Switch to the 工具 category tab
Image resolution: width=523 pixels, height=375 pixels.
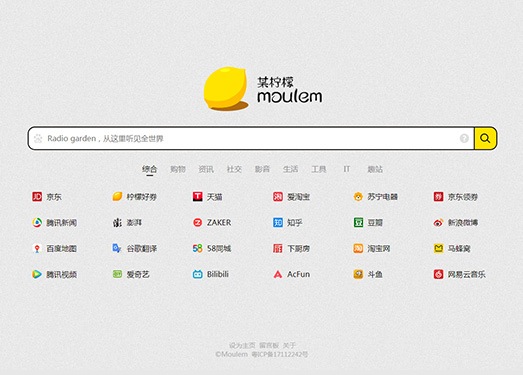click(x=319, y=169)
